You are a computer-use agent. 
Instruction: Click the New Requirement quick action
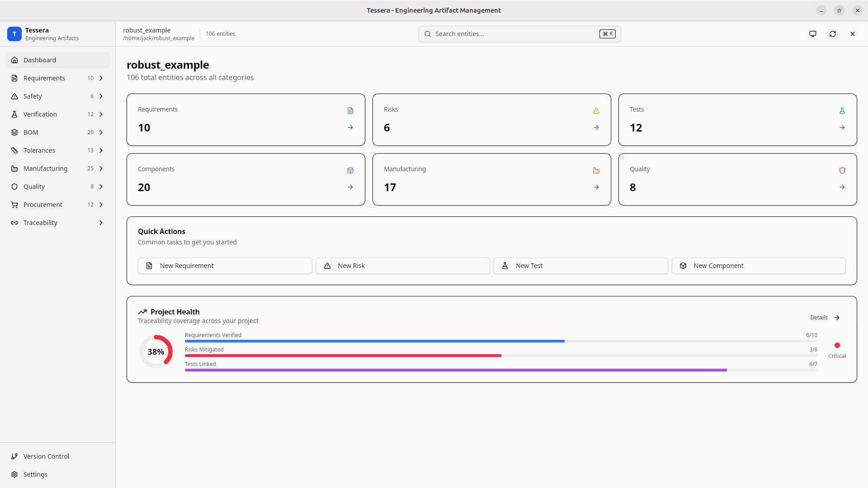tap(225, 265)
